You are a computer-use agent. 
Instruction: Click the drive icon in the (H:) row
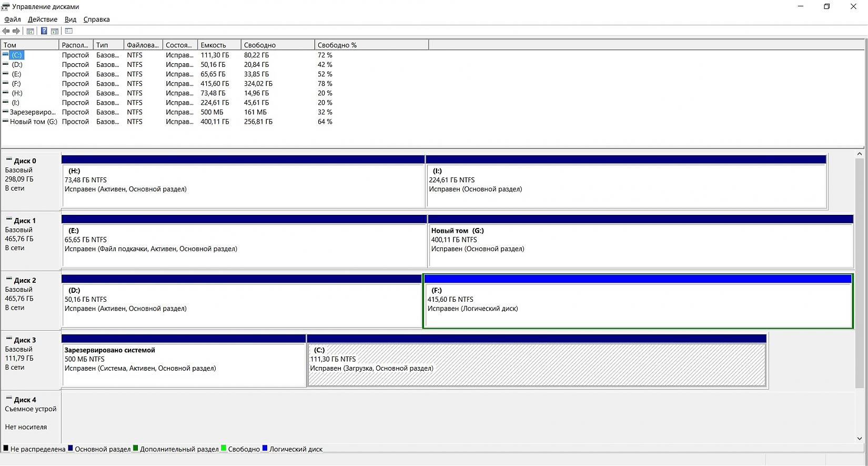[5, 93]
